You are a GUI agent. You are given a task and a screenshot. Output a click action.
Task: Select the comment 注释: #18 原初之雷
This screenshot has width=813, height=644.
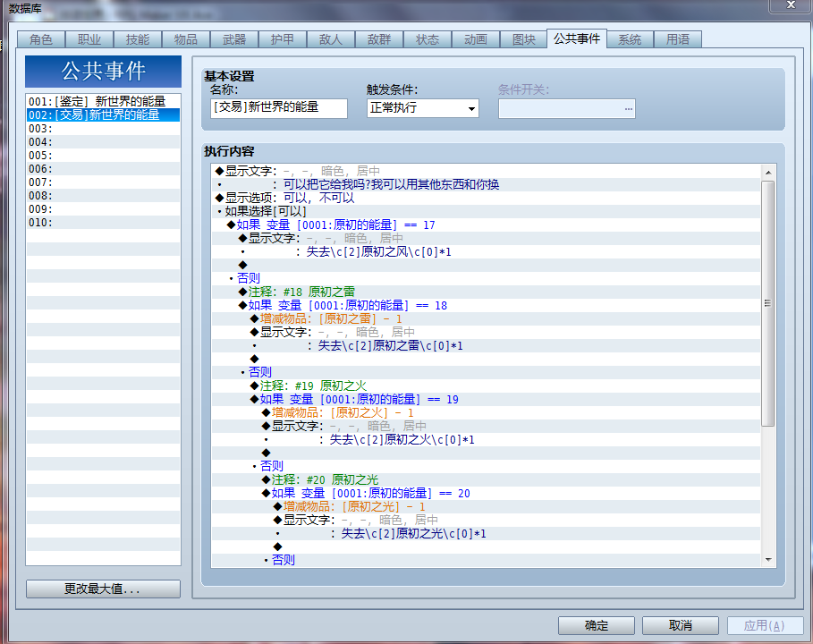coord(486,292)
